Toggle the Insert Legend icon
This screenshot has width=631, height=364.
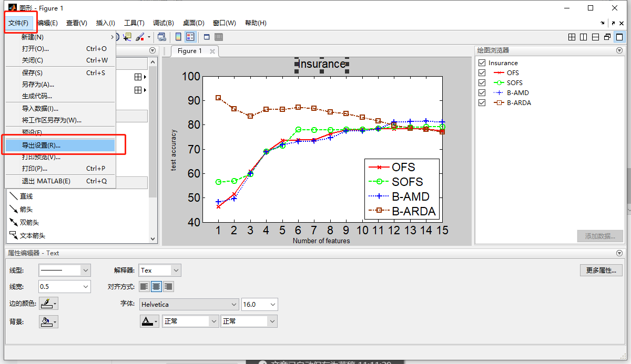pyautogui.click(x=190, y=37)
